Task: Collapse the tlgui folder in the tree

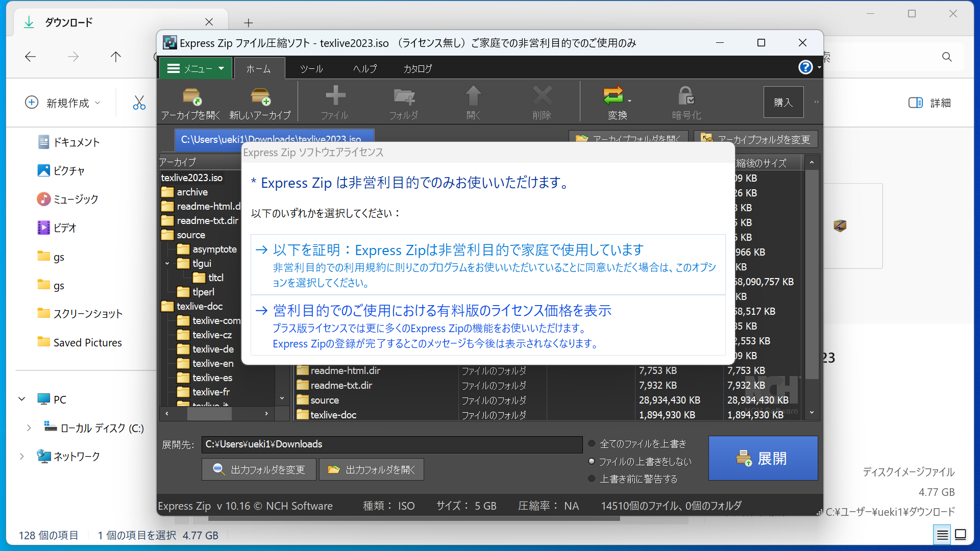Action: tap(167, 263)
